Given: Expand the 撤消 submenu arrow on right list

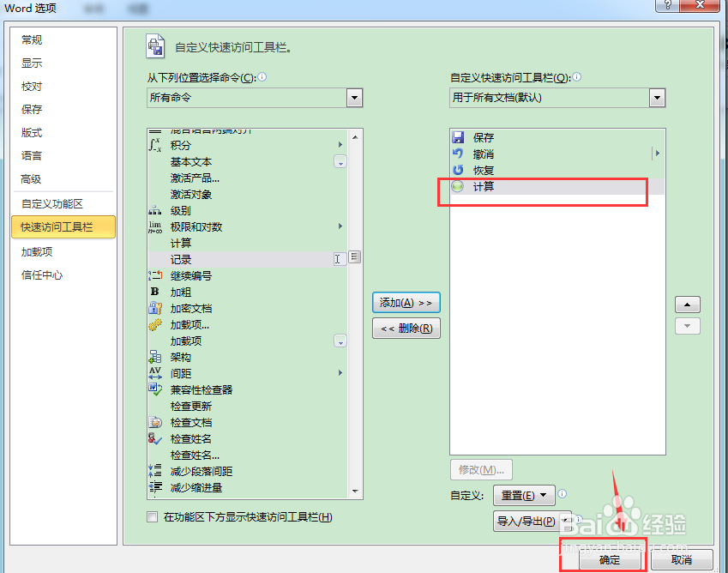Looking at the screenshot, I should (658, 154).
